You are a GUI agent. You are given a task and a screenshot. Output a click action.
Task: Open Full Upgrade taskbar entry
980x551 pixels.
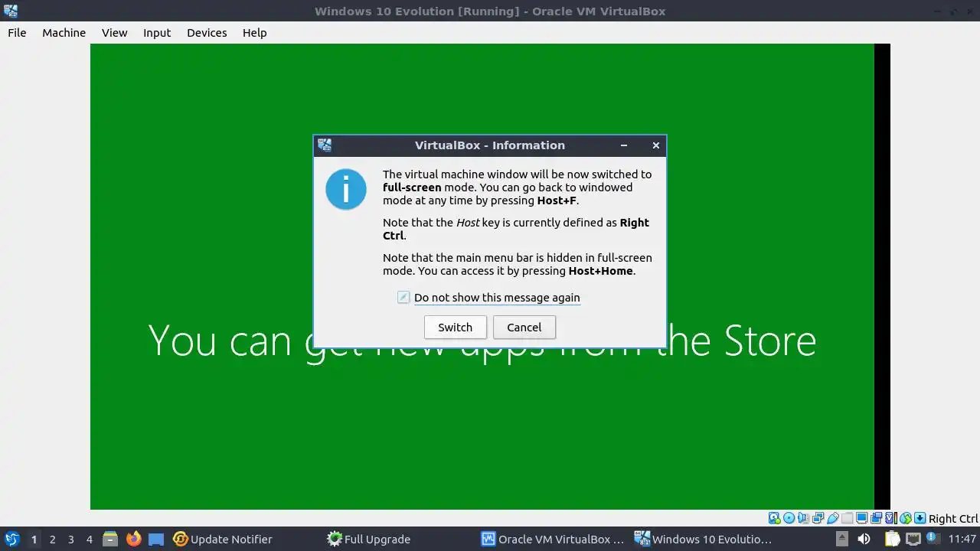pyautogui.click(x=369, y=539)
